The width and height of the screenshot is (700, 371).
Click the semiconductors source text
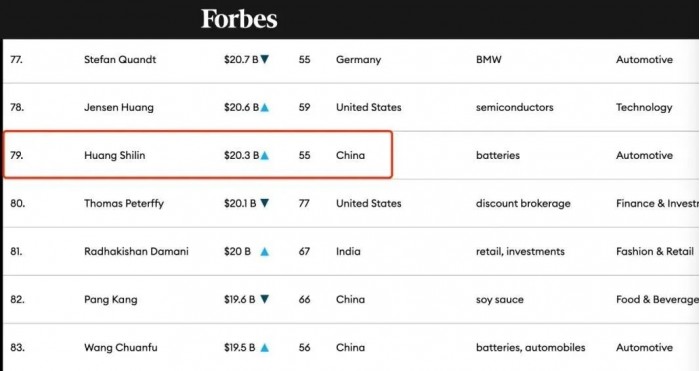(515, 107)
